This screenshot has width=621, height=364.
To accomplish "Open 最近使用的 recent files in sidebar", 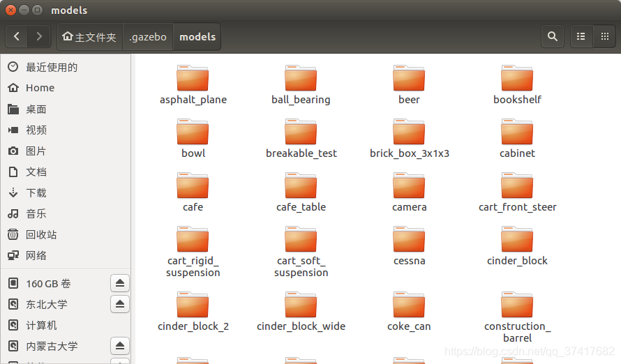I will point(66,67).
